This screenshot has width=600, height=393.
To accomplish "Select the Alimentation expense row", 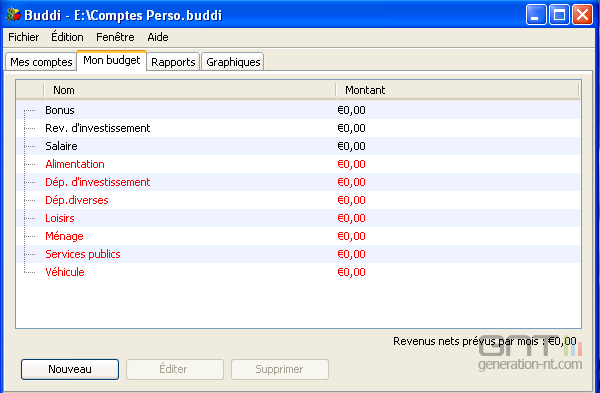I will pos(298,164).
